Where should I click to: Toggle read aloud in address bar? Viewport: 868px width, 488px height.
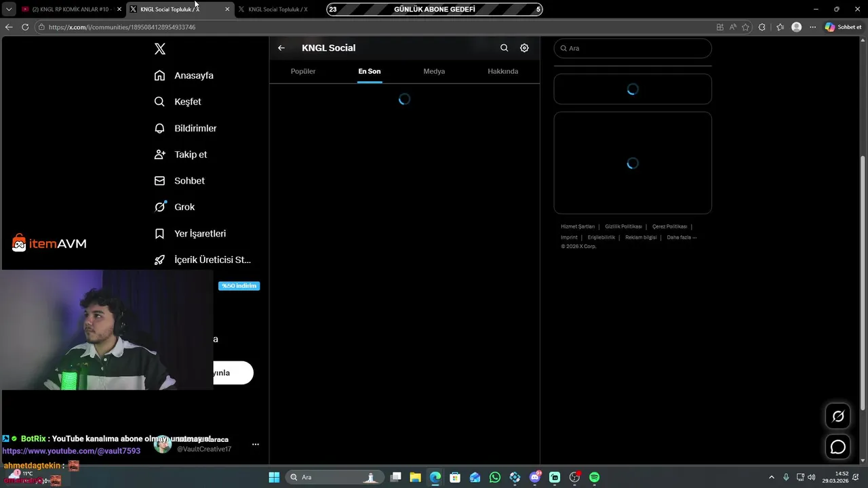point(733,27)
